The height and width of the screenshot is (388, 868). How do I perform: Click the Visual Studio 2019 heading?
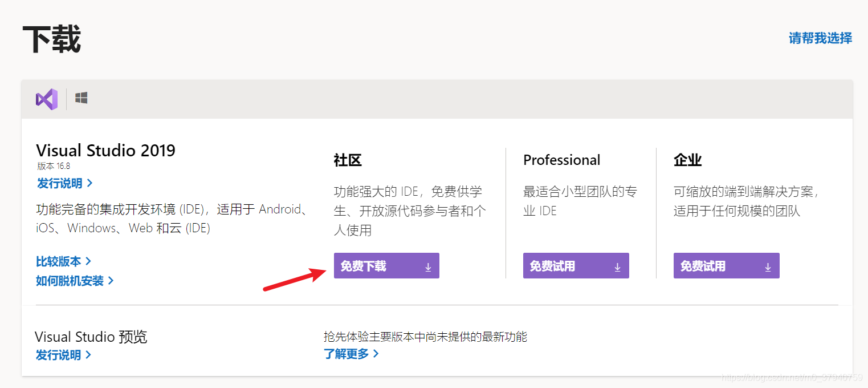coord(106,151)
